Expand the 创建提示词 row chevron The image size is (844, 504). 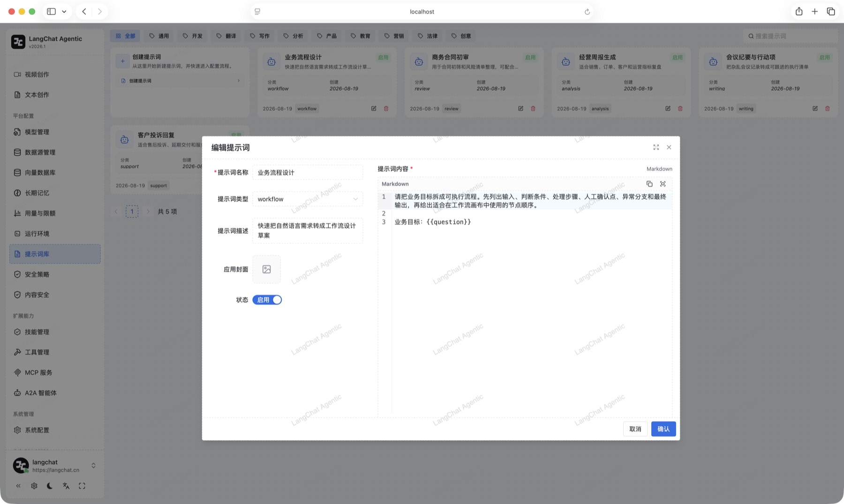(x=239, y=81)
